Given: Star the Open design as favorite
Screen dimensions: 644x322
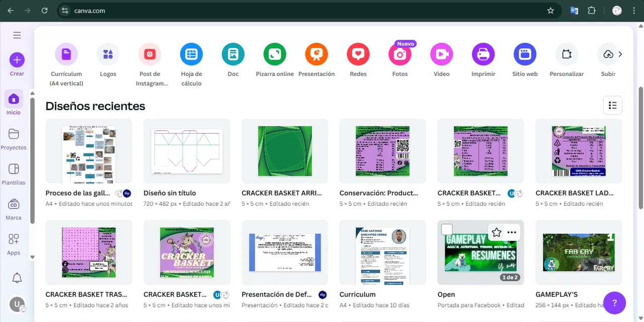Looking at the screenshot, I should coord(497,232).
